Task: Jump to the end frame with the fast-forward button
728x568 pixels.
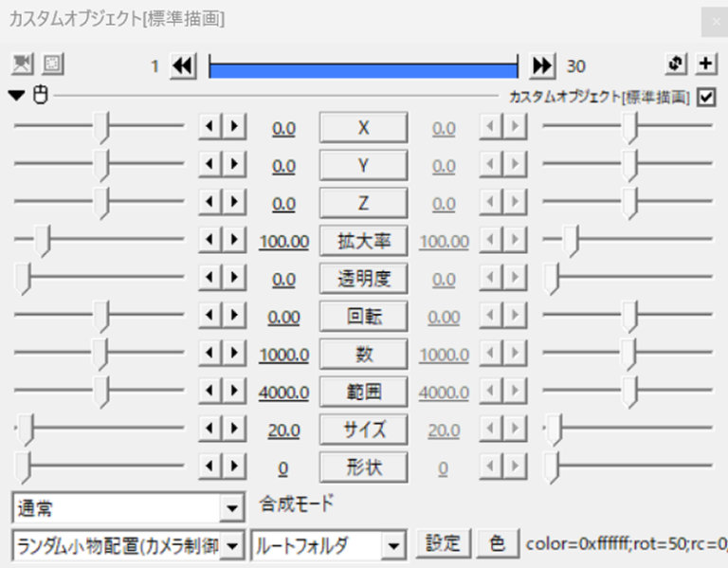Action: (x=542, y=65)
